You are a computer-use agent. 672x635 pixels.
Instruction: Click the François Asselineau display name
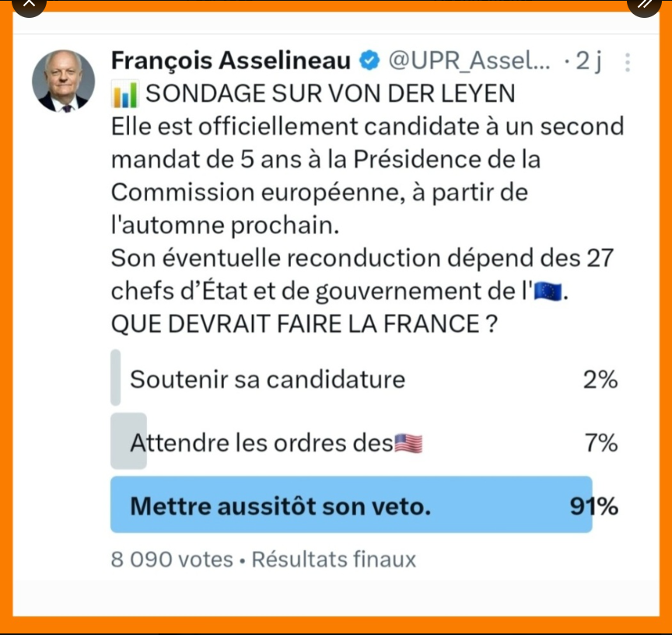231,60
